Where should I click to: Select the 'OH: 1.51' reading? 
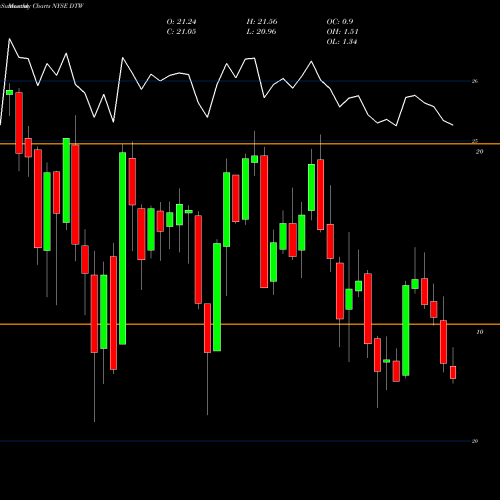tap(342, 32)
